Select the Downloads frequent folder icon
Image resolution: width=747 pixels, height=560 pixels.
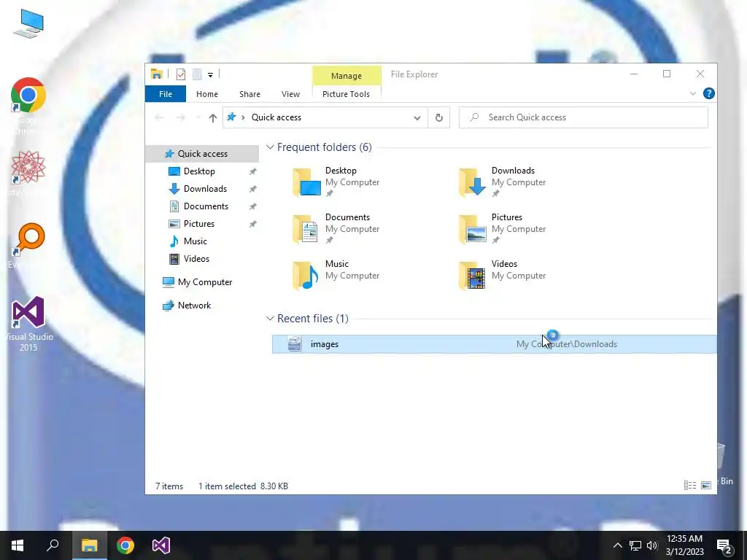tap(472, 183)
